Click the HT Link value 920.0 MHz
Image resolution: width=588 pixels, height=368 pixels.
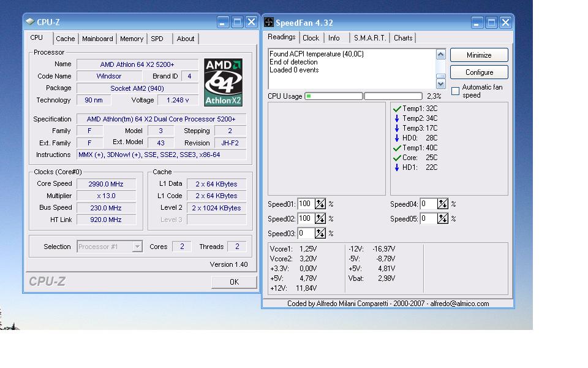(x=106, y=220)
